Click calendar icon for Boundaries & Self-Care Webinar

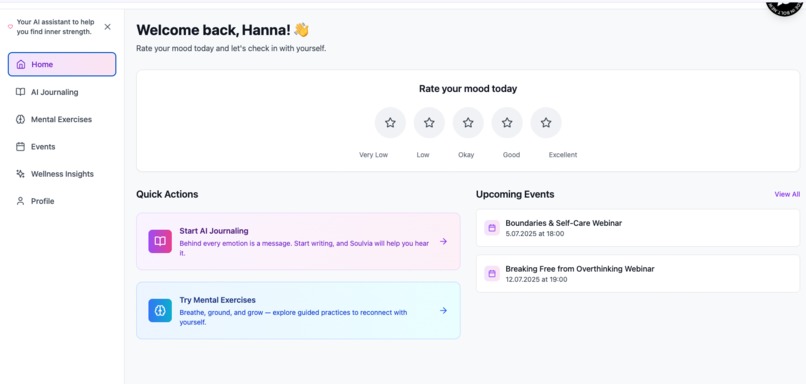click(492, 228)
